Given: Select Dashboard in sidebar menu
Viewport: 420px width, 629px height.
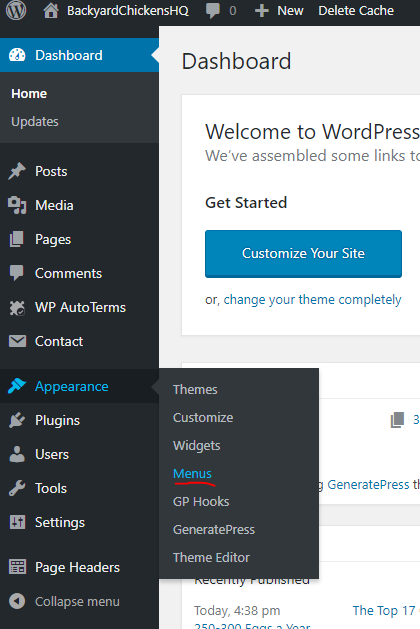Looking at the screenshot, I should (69, 55).
